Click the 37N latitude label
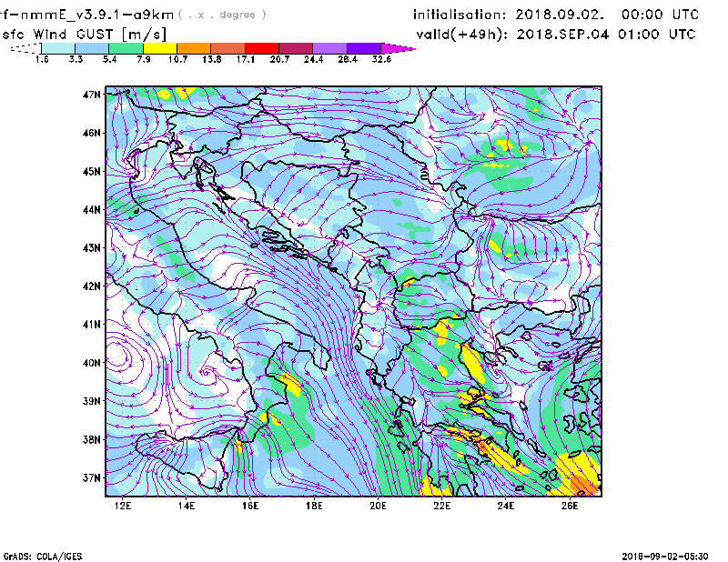The height and width of the screenshot is (562, 728). pyautogui.click(x=92, y=477)
